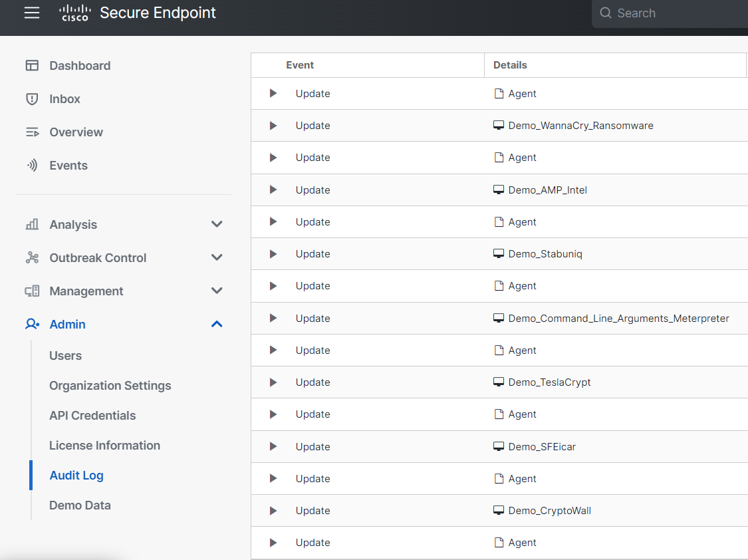Open Demo Data page
Image resolution: width=748 pixels, height=560 pixels.
(80, 505)
